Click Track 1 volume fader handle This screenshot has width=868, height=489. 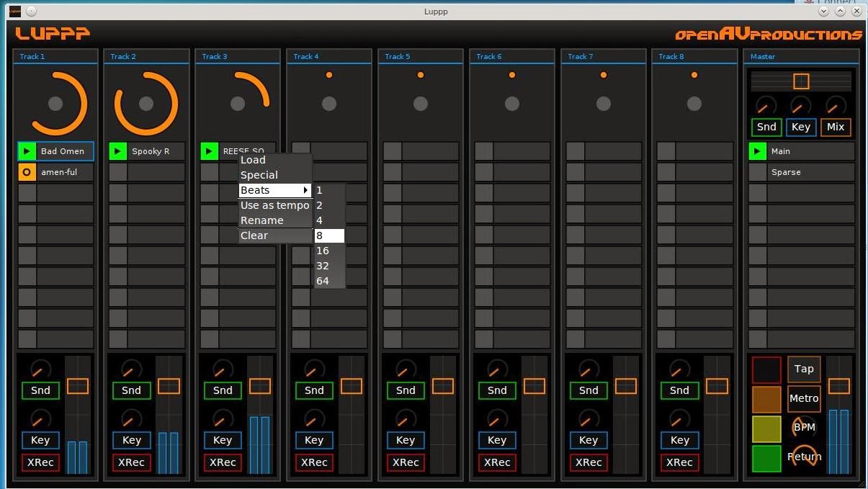pyautogui.click(x=78, y=386)
